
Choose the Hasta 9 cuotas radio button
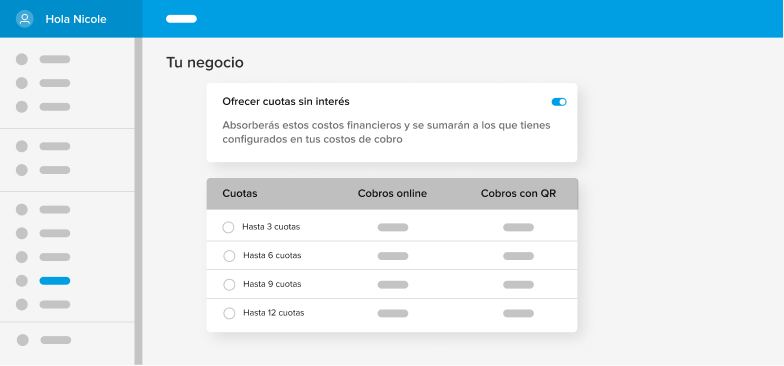pos(229,284)
